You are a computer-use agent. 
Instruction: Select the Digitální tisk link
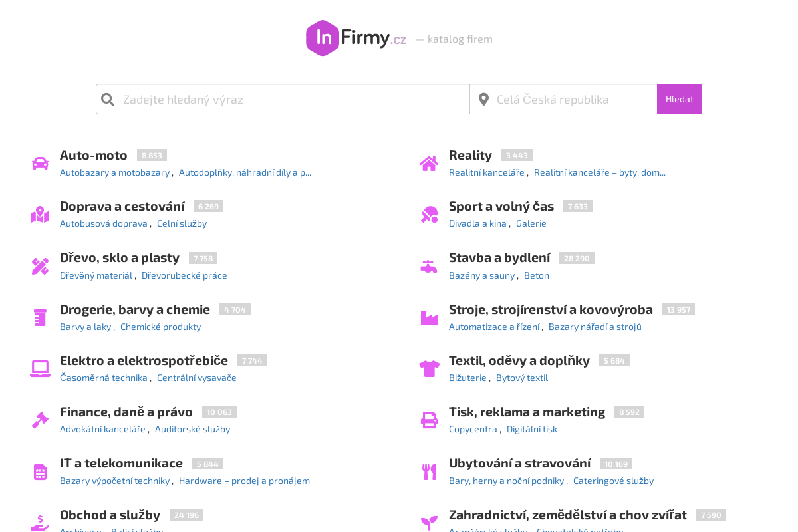pos(532,429)
